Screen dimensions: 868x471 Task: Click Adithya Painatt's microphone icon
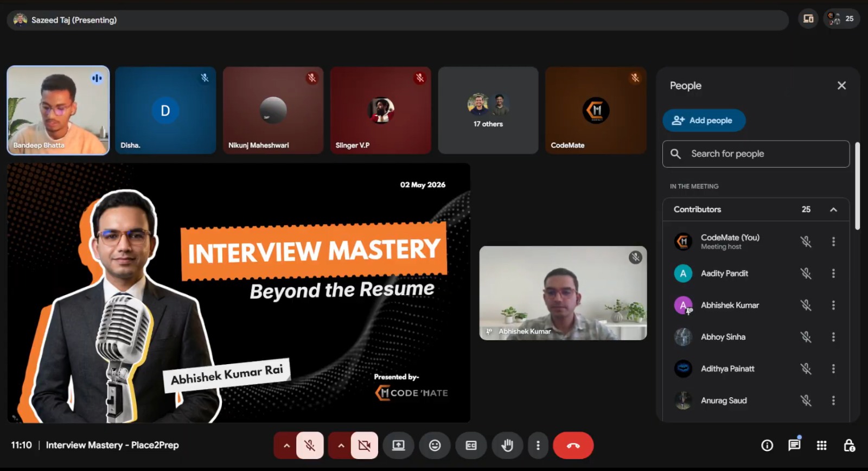coord(806,369)
